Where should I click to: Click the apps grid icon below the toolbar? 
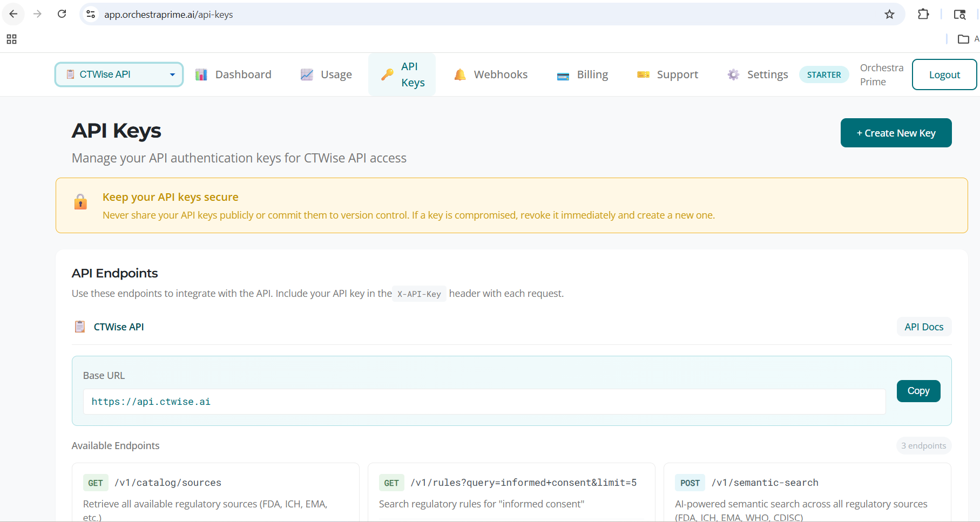(x=11, y=39)
